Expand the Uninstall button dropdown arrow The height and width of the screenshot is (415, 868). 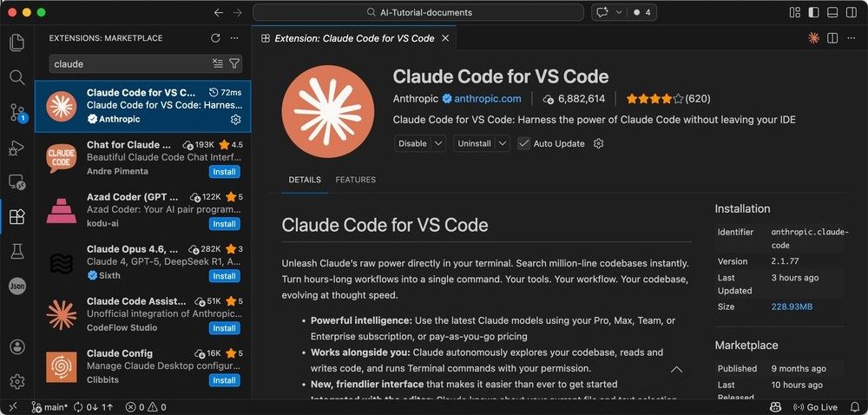504,143
